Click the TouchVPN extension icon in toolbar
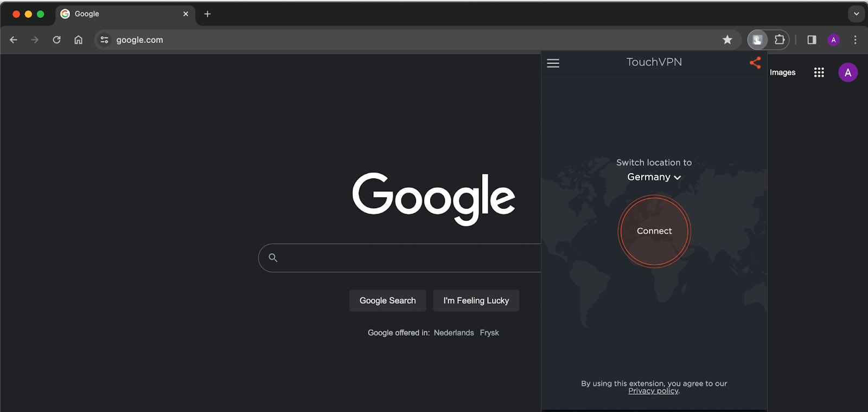This screenshot has height=412, width=868. tap(757, 40)
